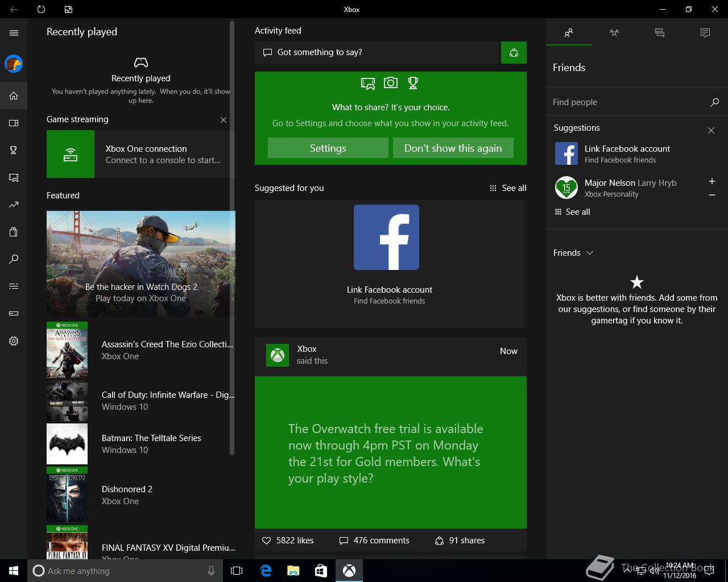Expand the Friends filter dropdown
Screen dimensions: 728x582
click(573, 253)
